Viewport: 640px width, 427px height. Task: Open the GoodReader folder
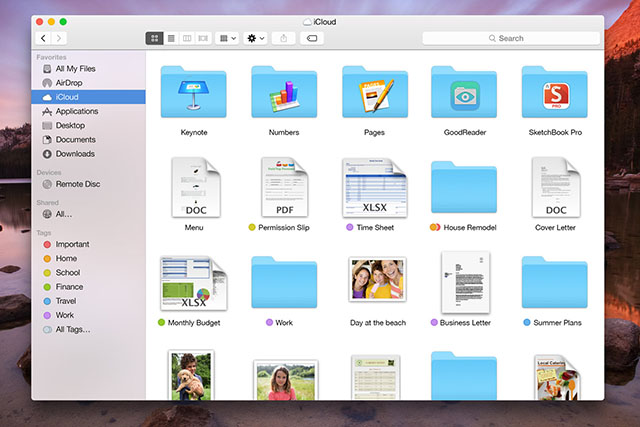pyautogui.click(x=463, y=94)
